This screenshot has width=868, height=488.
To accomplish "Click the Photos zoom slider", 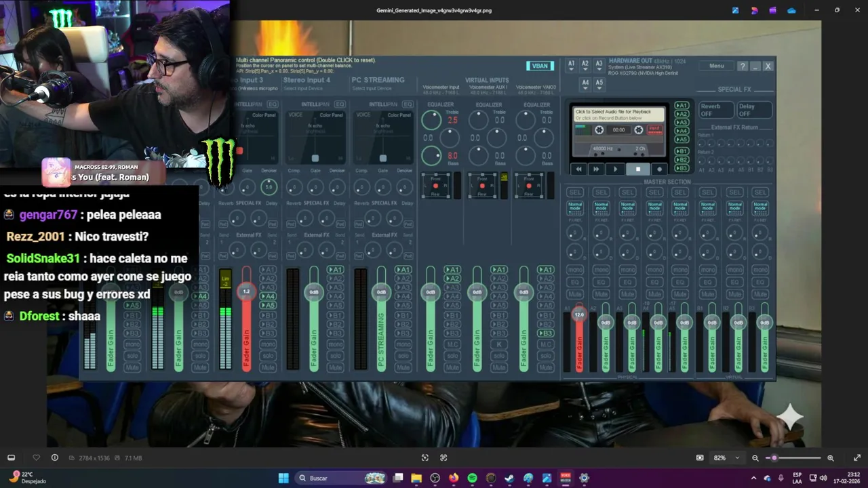I will point(792,458).
